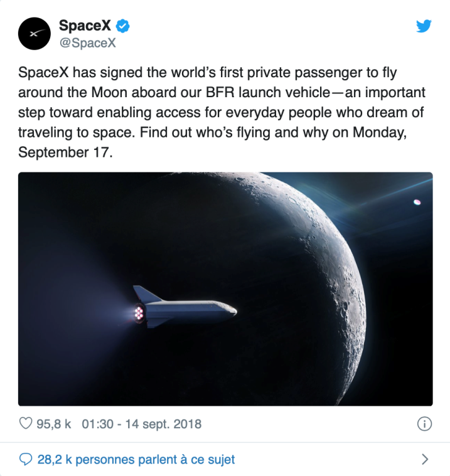Click the BFR rocket in the image
Image resolution: width=450 pixels, height=476 pixels.
click(185, 307)
